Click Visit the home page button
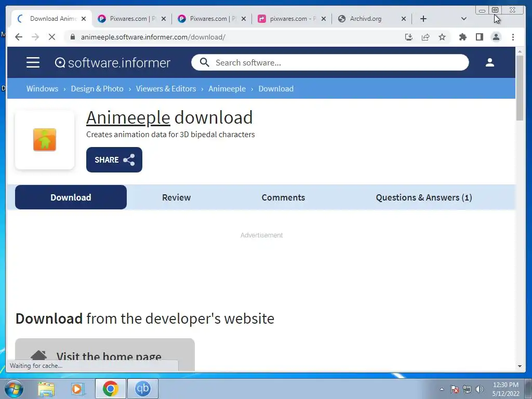532x399 pixels. pos(105,354)
